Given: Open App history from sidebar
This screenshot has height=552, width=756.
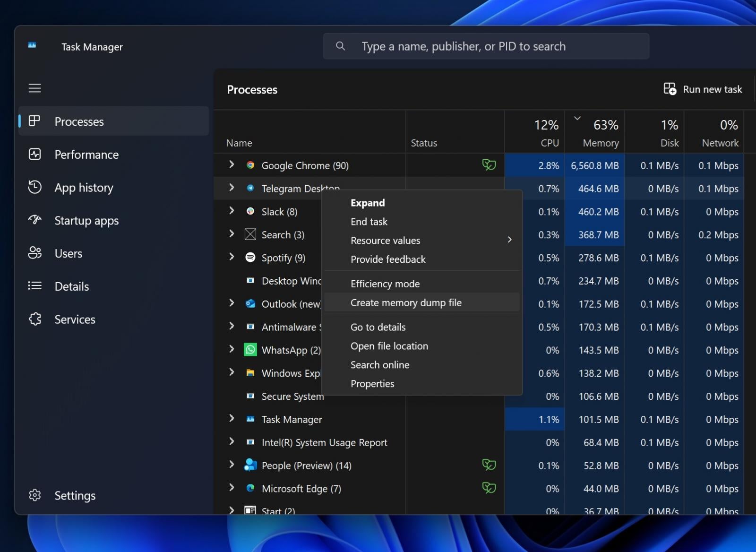Looking at the screenshot, I should [84, 188].
